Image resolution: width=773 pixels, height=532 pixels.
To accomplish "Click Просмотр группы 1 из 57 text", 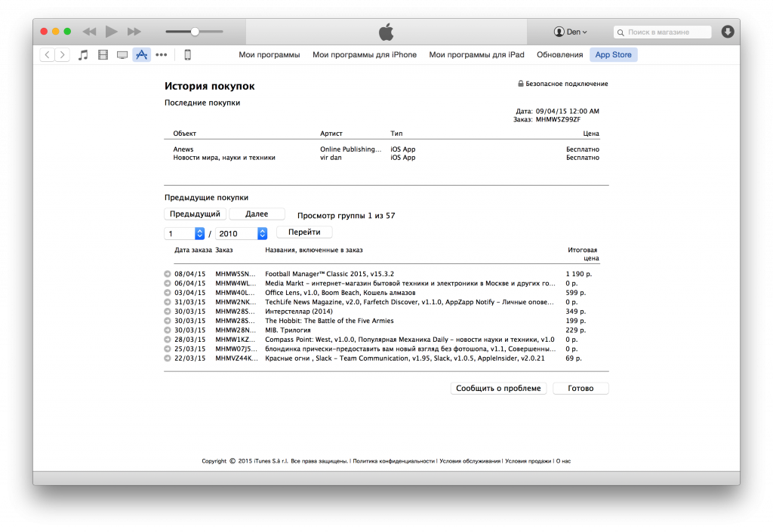I will point(346,215).
